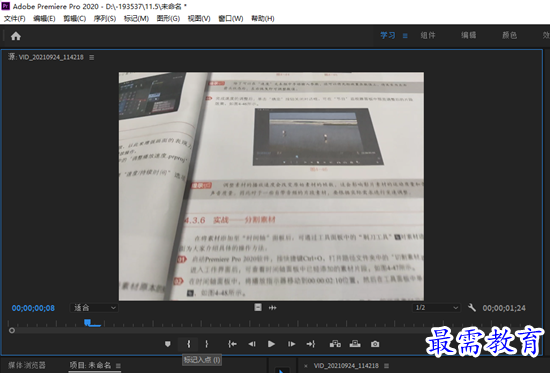This screenshot has width=550, height=373.
Task: Open the 1/2 playback resolution dropdown
Action: tap(436, 308)
